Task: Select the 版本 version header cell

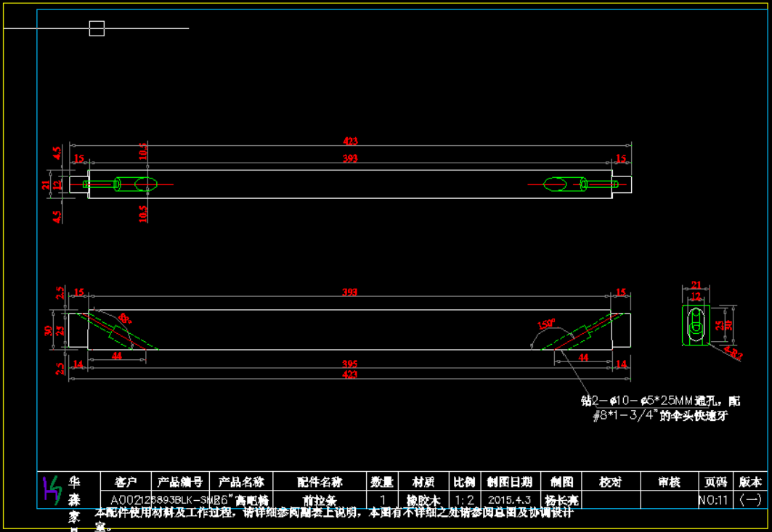Action: coord(750,482)
